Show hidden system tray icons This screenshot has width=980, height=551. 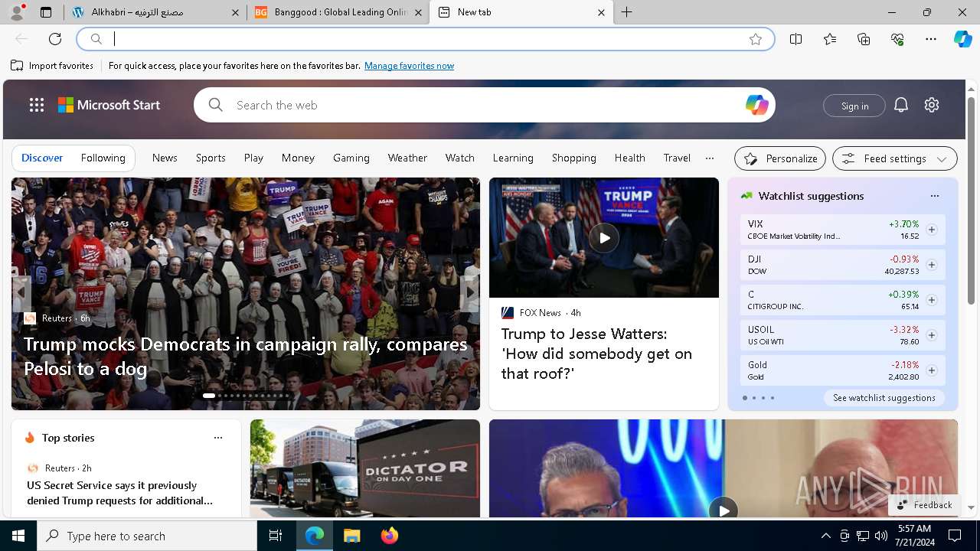(825, 536)
